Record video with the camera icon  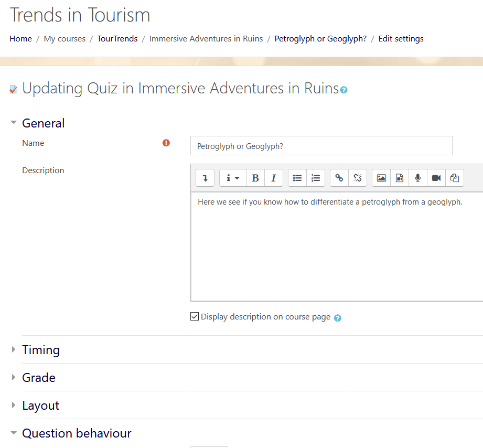(x=436, y=178)
